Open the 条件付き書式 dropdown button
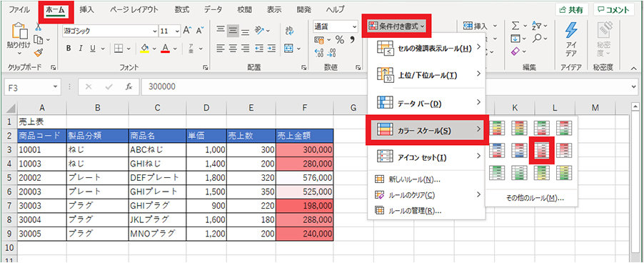644x263 pixels. tap(397, 26)
